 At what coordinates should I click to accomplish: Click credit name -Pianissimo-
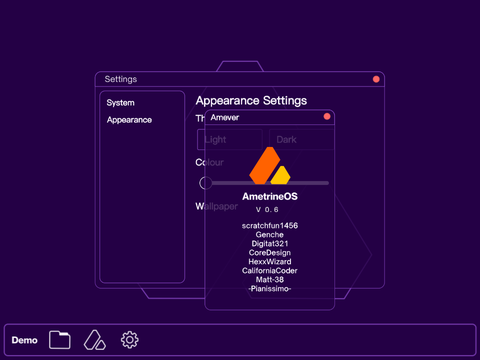coord(270,289)
